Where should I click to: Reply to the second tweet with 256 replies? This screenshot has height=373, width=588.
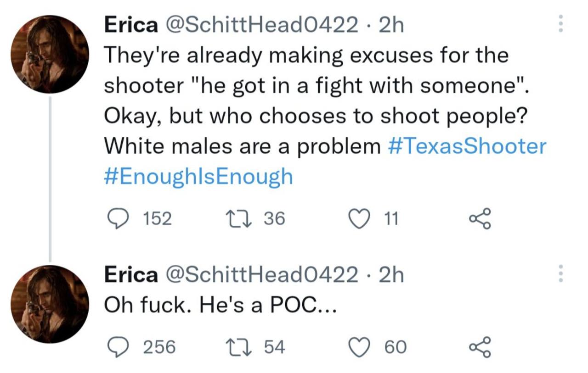118,347
